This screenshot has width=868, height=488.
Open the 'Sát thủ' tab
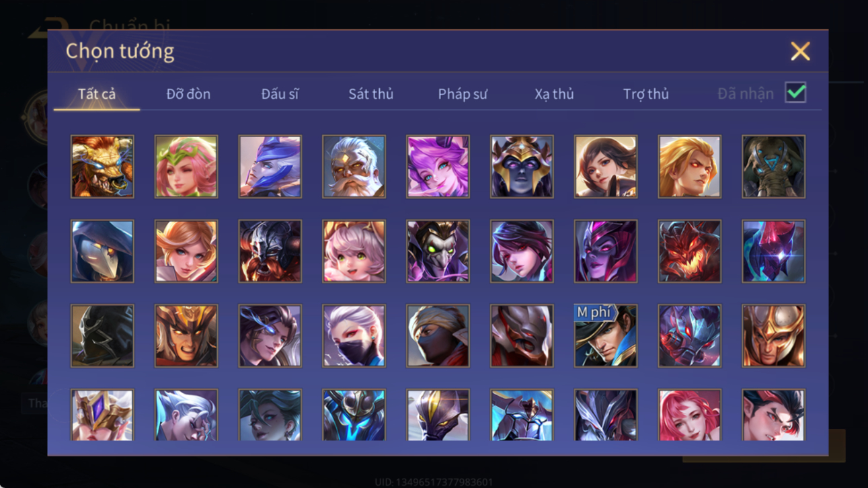(370, 94)
